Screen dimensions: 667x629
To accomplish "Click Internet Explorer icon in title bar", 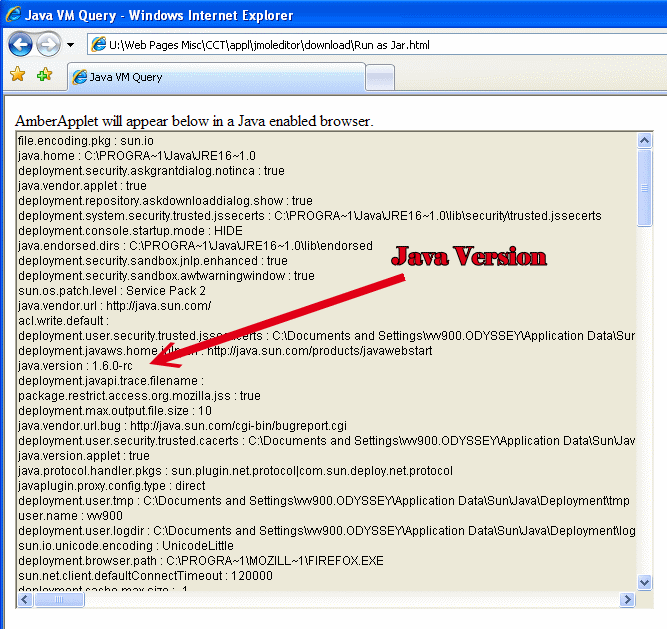I will 13,14.
